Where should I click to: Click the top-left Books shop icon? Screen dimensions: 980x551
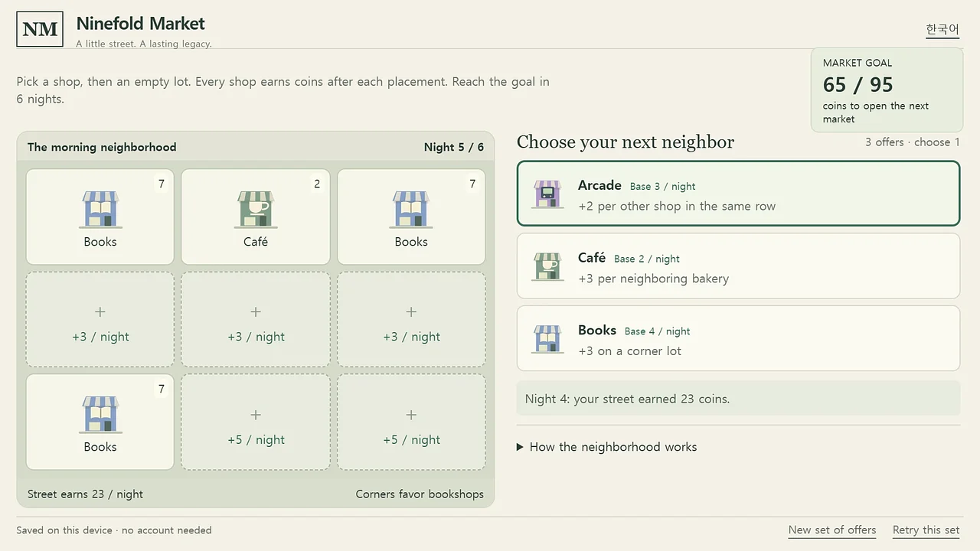tap(100, 210)
